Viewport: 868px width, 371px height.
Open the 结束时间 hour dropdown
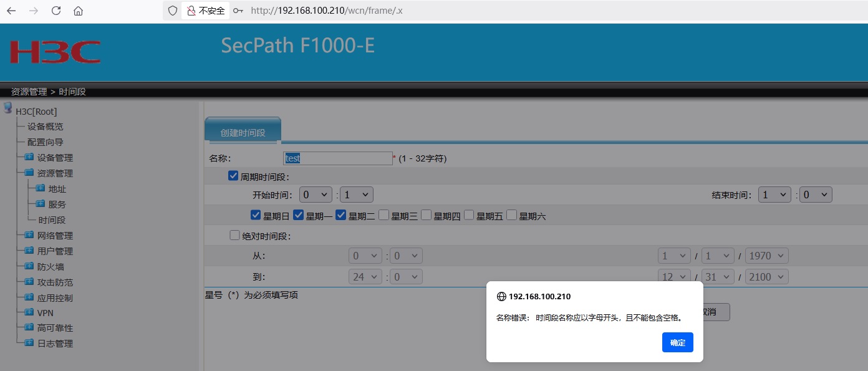[774, 195]
